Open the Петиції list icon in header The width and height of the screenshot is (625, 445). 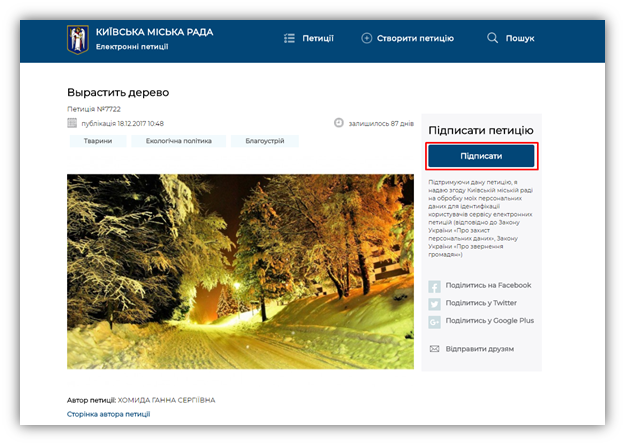(x=289, y=38)
